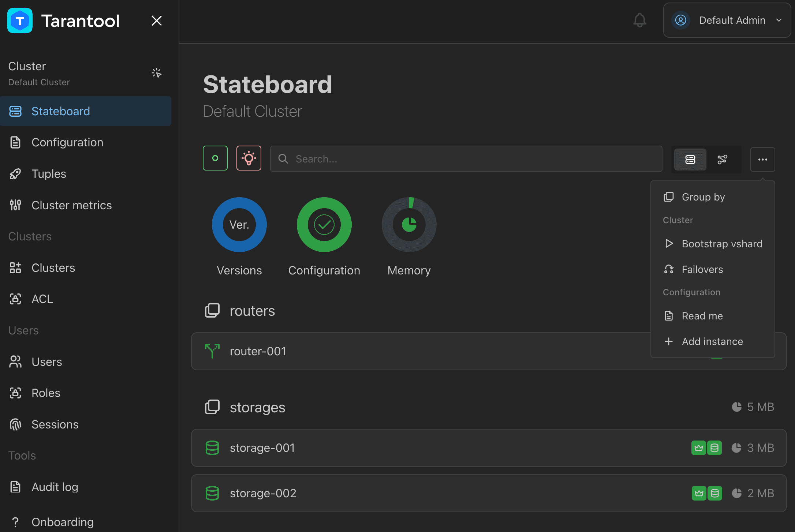This screenshot has height=532, width=795.
Task: Click the storage-001 storage role badge
Action: pos(714,448)
